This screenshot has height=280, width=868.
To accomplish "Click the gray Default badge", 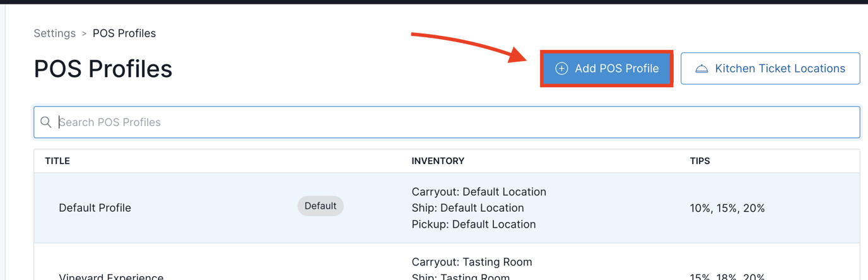I will click(320, 206).
